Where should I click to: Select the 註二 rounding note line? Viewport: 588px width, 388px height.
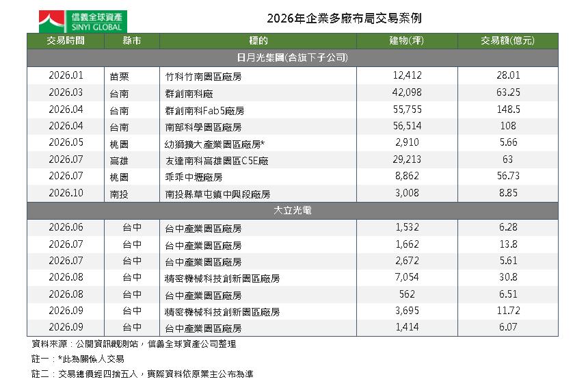(142, 374)
